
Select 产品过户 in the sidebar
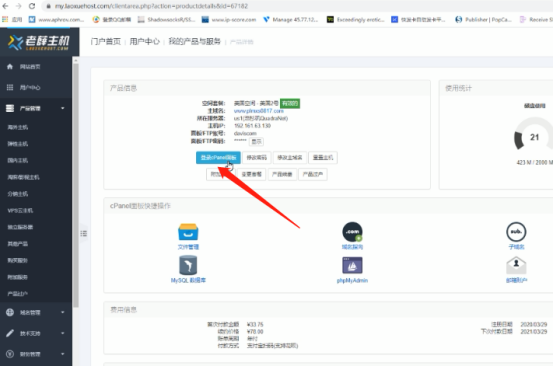tap(18, 294)
